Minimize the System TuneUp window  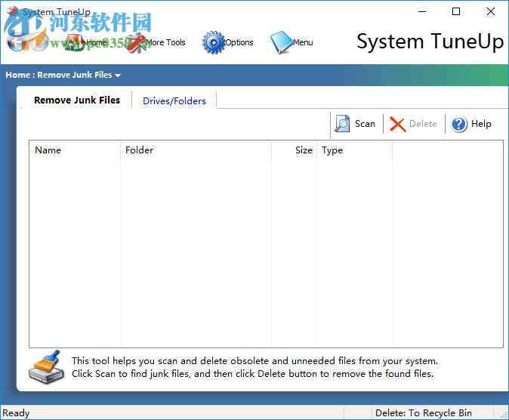point(422,11)
